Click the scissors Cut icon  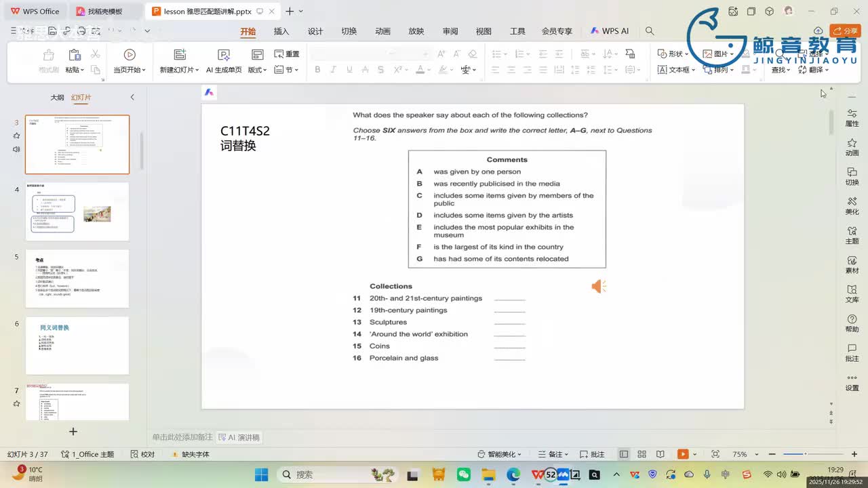pos(96,54)
